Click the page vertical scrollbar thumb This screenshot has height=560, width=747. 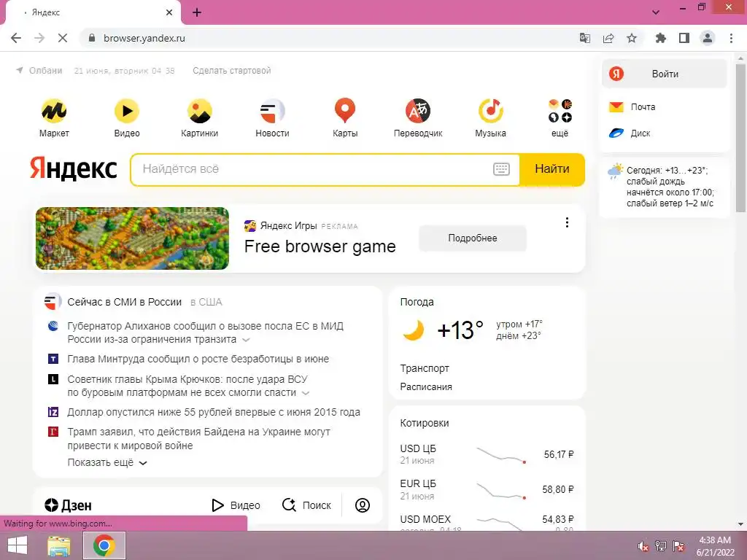(x=741, y=138)
